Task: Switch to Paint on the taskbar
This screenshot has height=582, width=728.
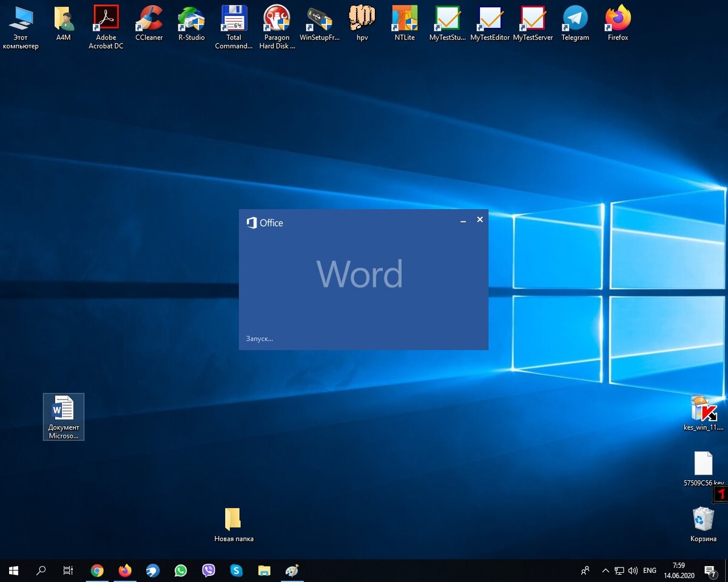Action: 292,570
